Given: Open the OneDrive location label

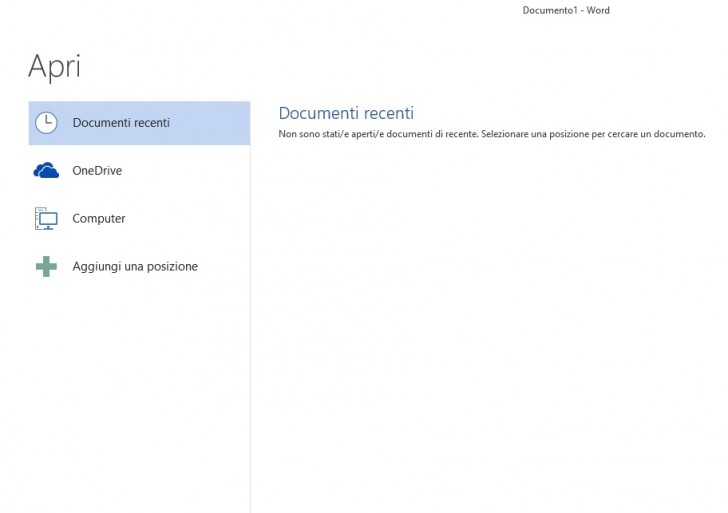Looking at the screenshot, I should coord(97,171).
